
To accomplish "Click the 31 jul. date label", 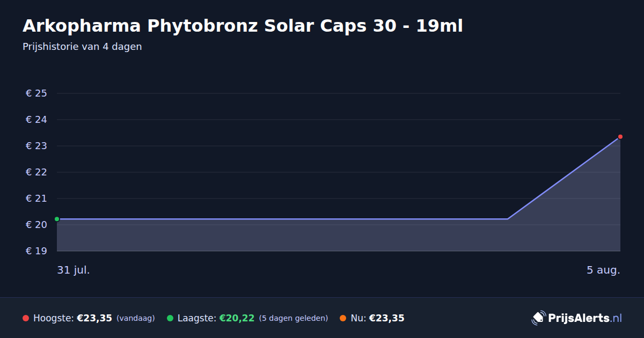I will 74,270.
